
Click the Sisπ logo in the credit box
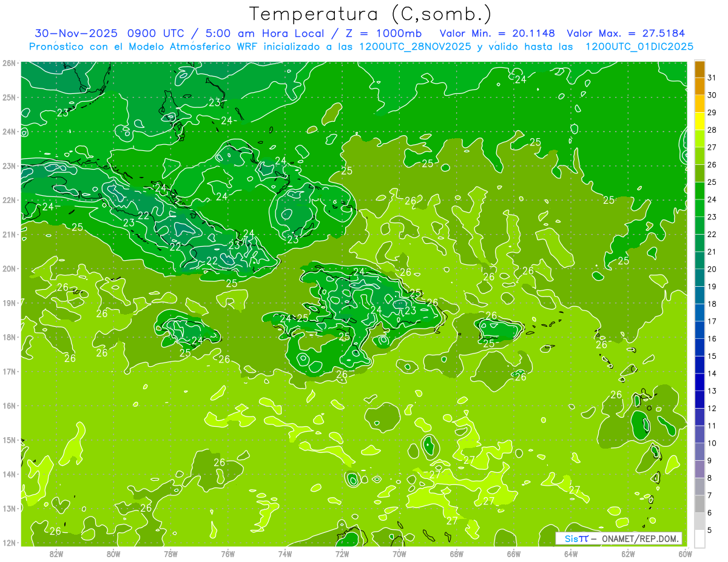click(x=576, y=538)
